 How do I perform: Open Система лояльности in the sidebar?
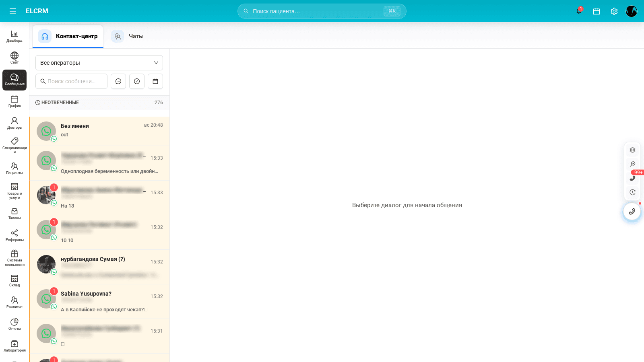tap(14, 258)
